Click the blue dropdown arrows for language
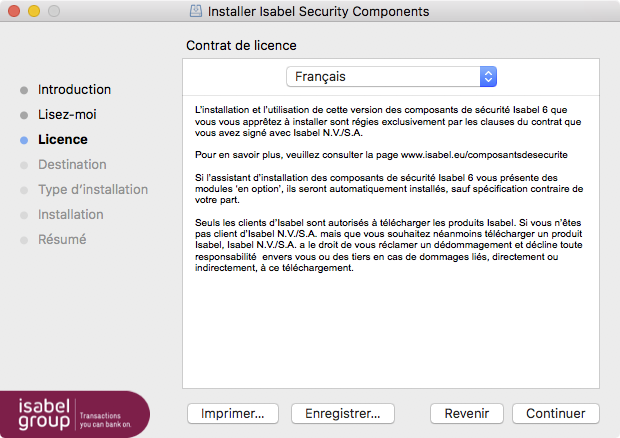Image resolution: width=620 pixels, height=438 pixels. (x=488, y=77)
